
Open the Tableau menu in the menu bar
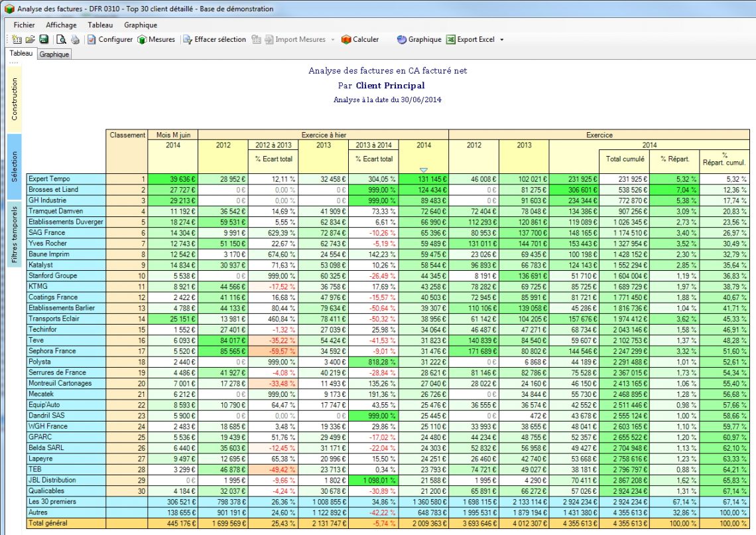100,25
